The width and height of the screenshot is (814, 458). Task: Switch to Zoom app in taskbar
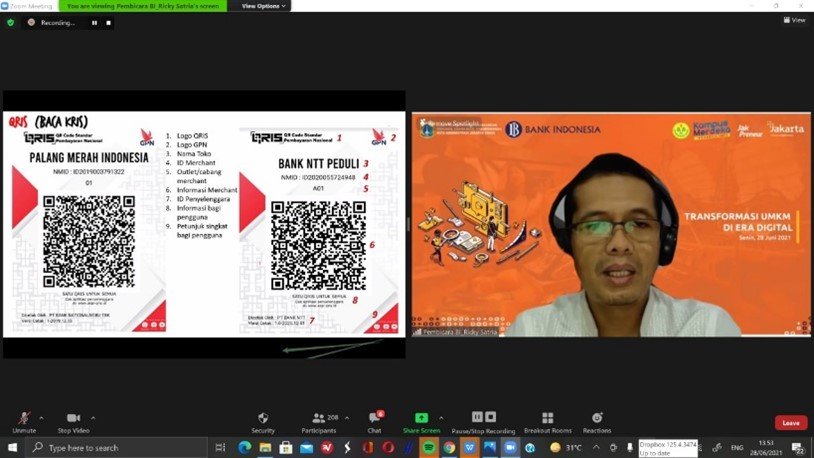(510, 447)
